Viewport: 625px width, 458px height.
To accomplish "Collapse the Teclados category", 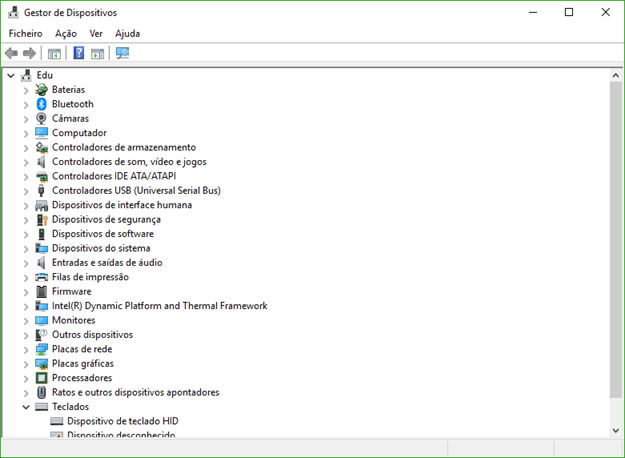I will 26,407.
